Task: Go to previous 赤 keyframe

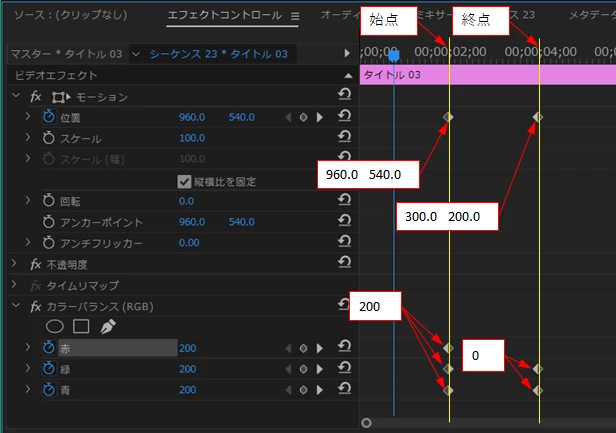Action: [x=288, y=348]
